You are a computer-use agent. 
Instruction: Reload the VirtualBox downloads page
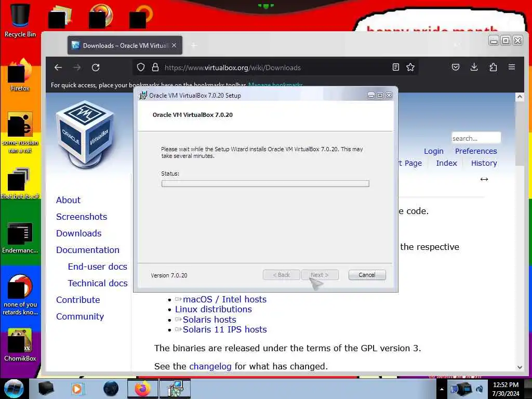pyautogui.click(x=96, y=68)
